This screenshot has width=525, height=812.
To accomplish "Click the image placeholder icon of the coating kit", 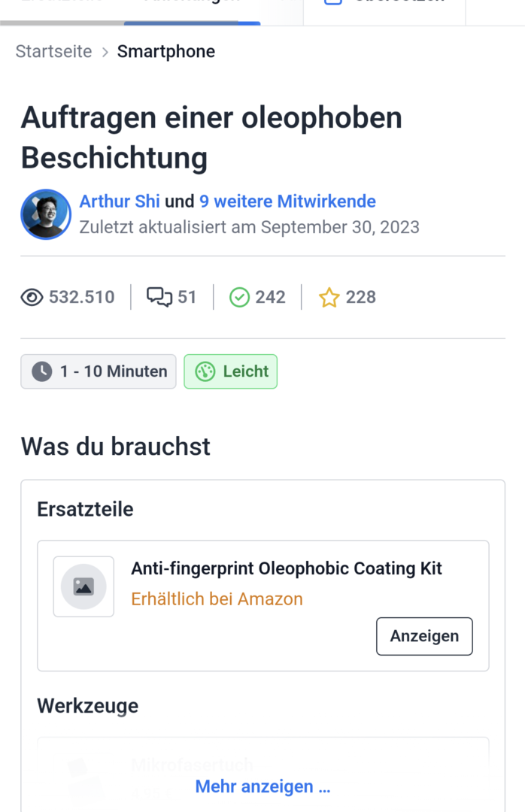I will [83, 586].
